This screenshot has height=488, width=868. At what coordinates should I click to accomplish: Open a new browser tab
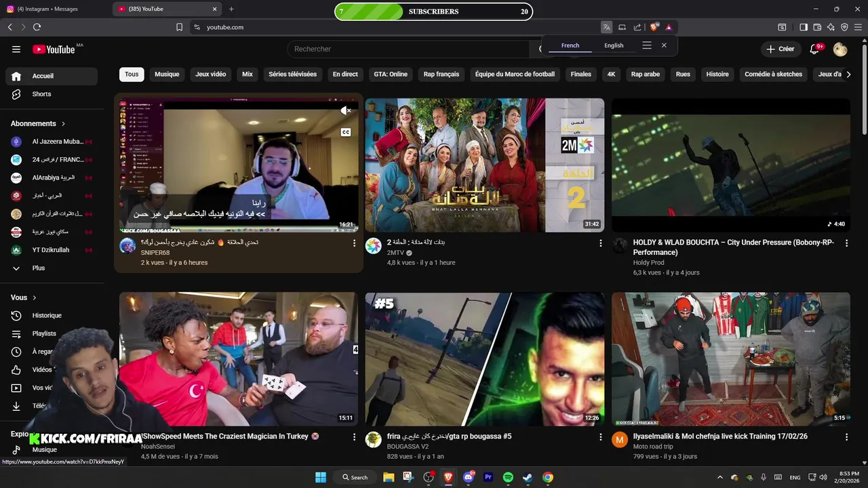pyautogui.click(x=231, y=9)
